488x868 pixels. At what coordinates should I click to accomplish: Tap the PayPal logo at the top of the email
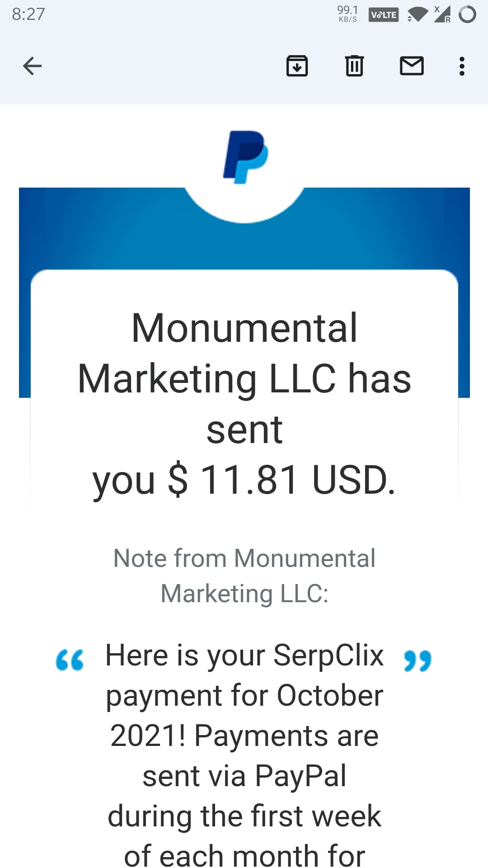[246, 157]
